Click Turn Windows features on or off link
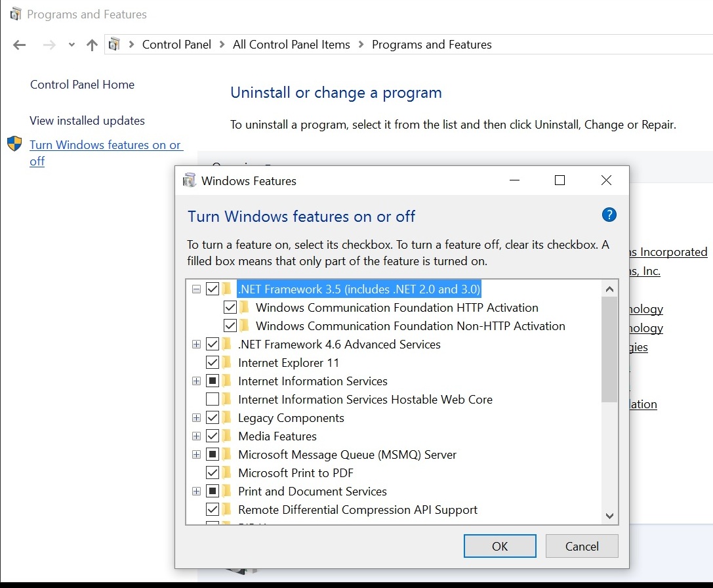 coord(106,153)
